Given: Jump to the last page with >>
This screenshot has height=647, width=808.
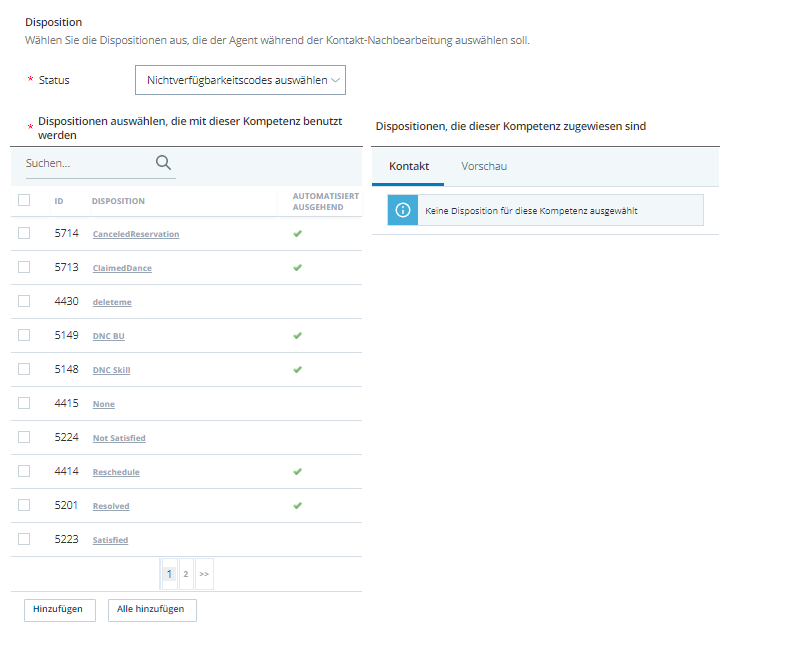Looking at the screenshot, I should (x=204, y=574).
